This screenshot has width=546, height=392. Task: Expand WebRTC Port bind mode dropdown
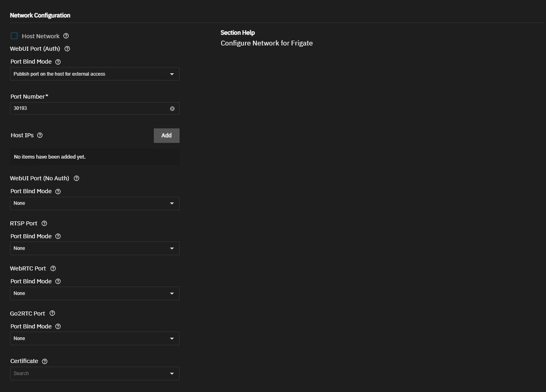point(95,293)
